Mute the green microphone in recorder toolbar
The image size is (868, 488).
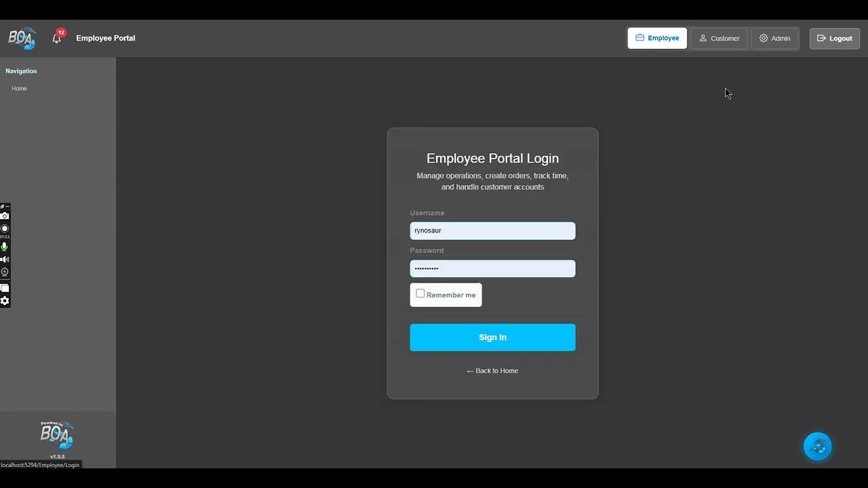[5, 247]
